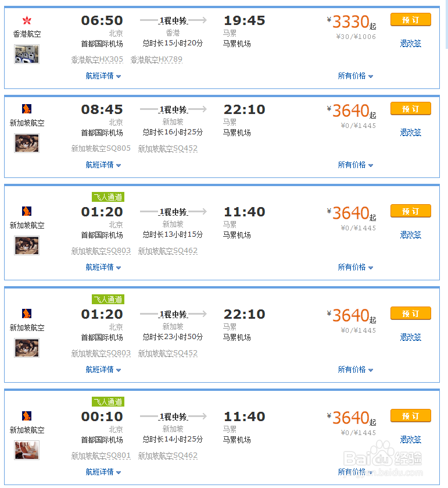Open 退改签 link for the Hong Kong Airlines flight
This screenshot has width=448, height=488.
pos(410,44)
